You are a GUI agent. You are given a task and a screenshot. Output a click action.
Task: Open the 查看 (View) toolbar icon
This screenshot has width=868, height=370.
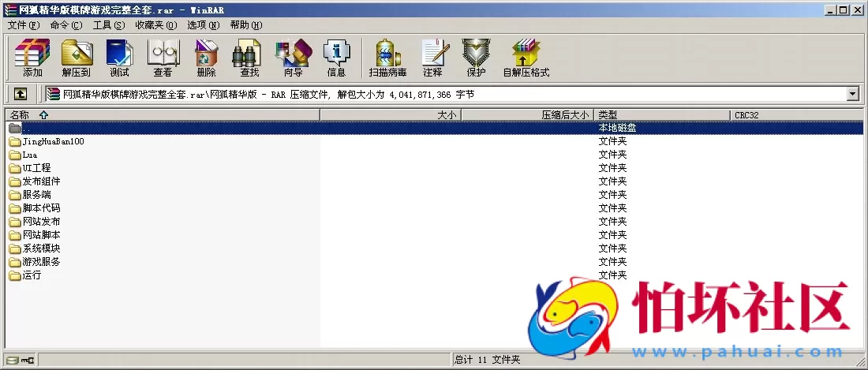pos(163,58)
